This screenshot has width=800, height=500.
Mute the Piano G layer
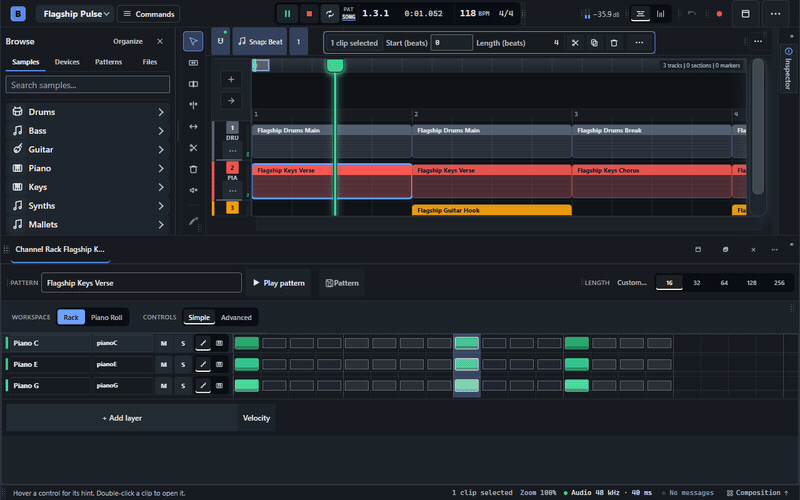click(x=164, y=386)
